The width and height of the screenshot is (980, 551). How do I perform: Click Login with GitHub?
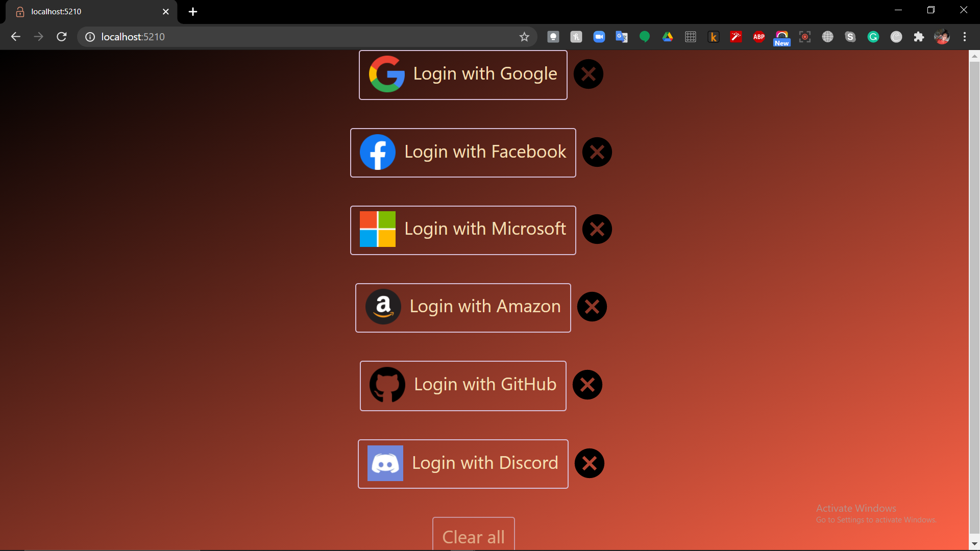tap(463, 386)
